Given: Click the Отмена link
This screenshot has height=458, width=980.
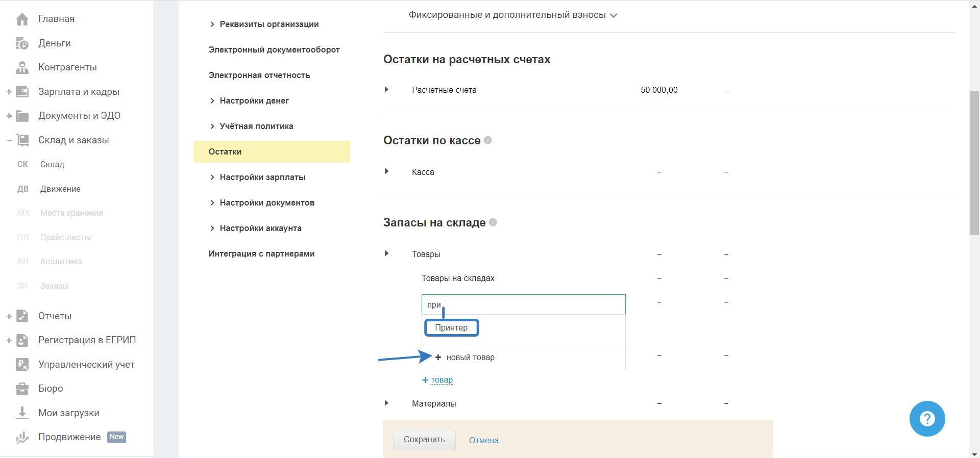Looking at the screenshot, I should coord(483,440).
